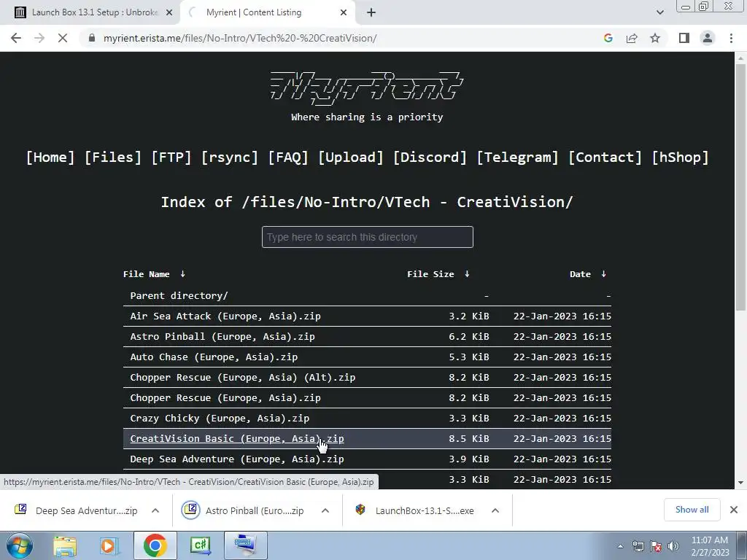747x560 pixels.
Task: Open the Windows Start button
Action: pos(20,545)
